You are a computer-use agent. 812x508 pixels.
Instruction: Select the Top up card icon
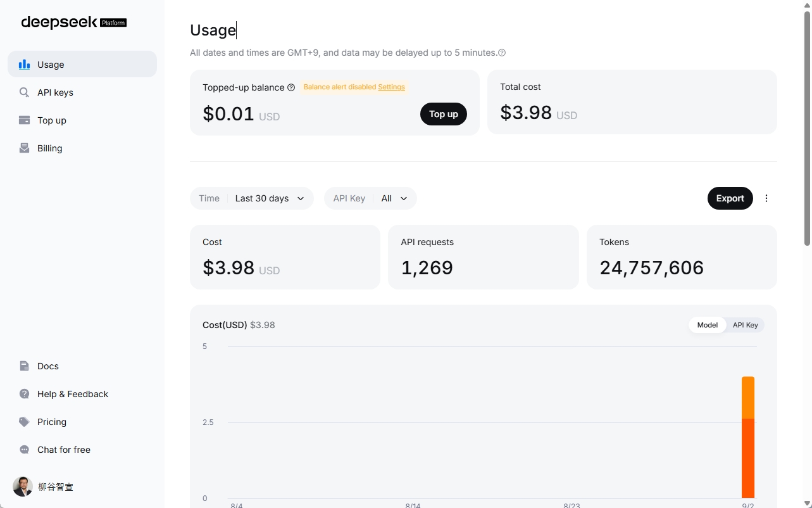24,120
